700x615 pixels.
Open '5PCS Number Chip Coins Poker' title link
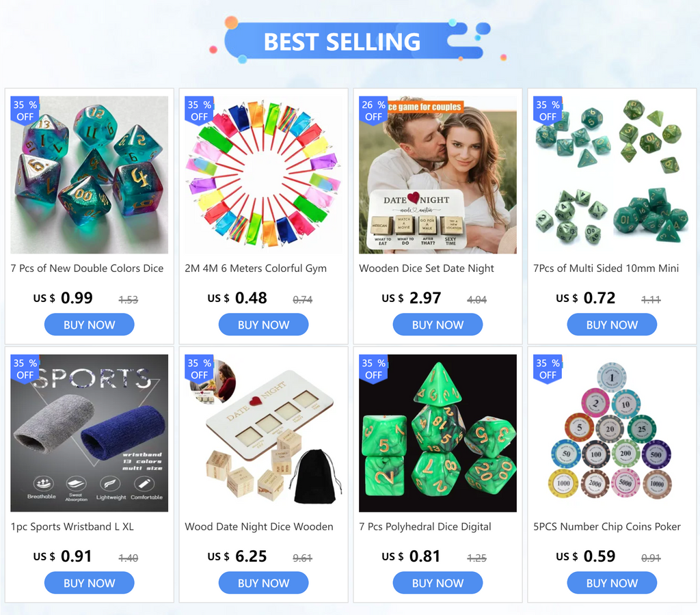607,527
